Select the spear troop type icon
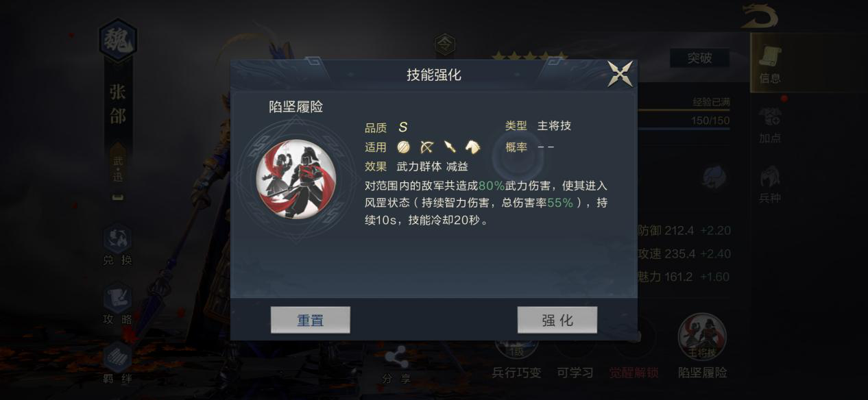Image resolution: width=868 pixels, height=400 pixels. pyautogui.click(x=450, y=147)
